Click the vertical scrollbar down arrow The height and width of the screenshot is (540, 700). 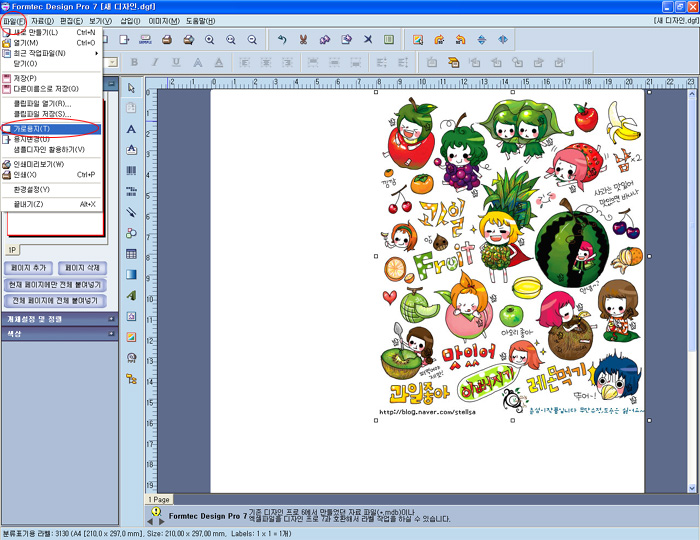click(x=692, y=488)
